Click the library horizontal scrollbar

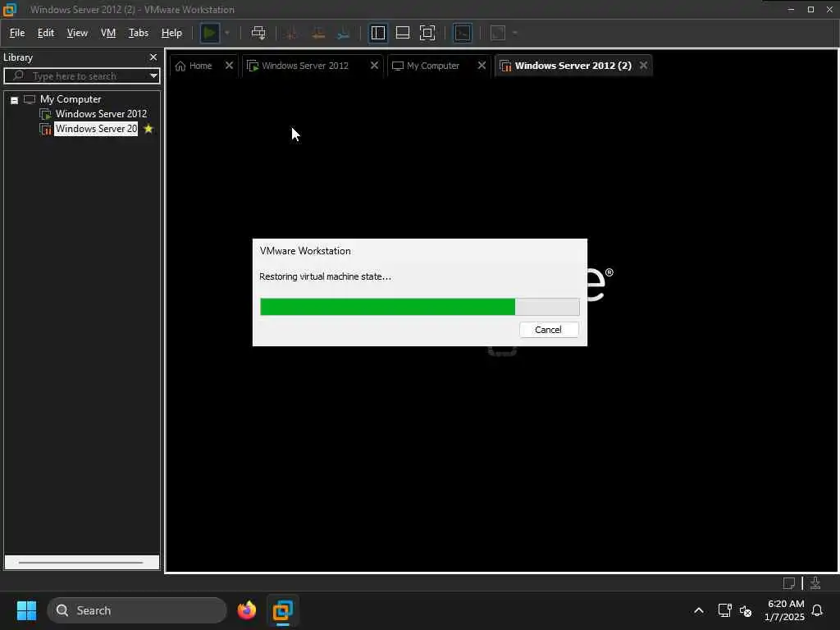tap(80, 563)
